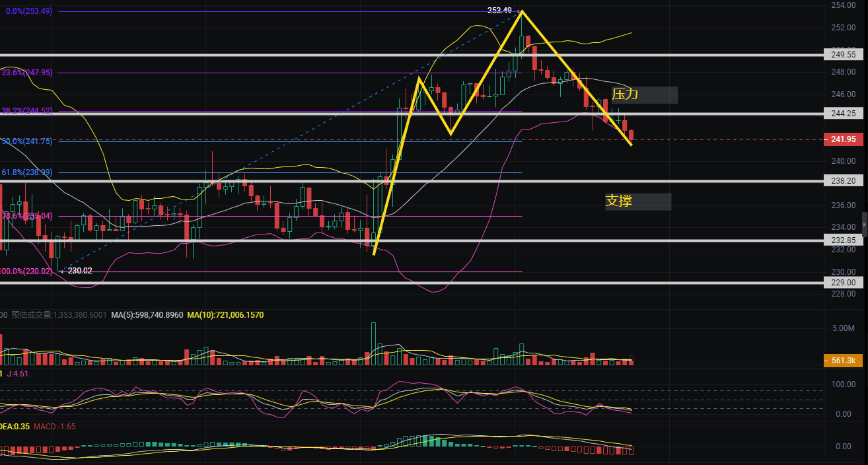Viewport: 868px width, 465px height.
Task: Click the 支撑 support text label
Action: point(619,201)
